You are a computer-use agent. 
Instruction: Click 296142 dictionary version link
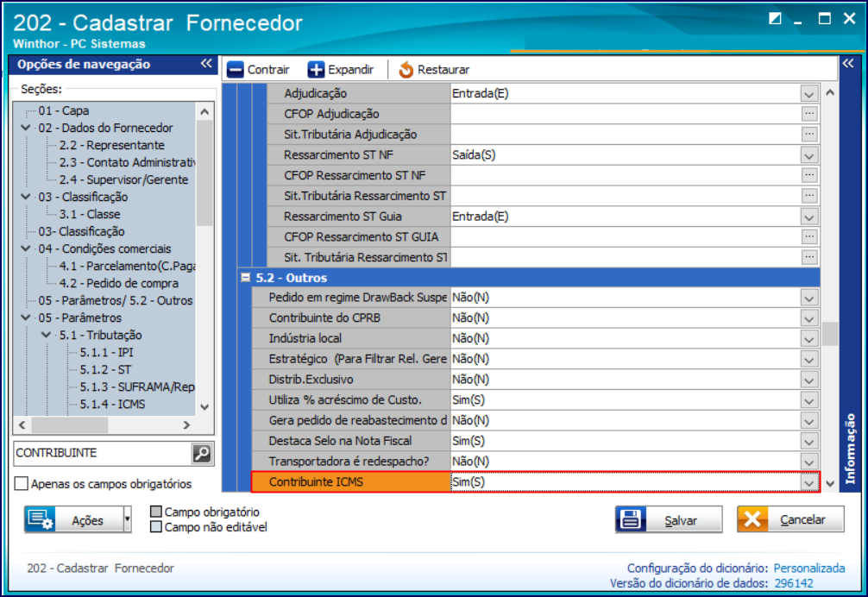[794, 583]
